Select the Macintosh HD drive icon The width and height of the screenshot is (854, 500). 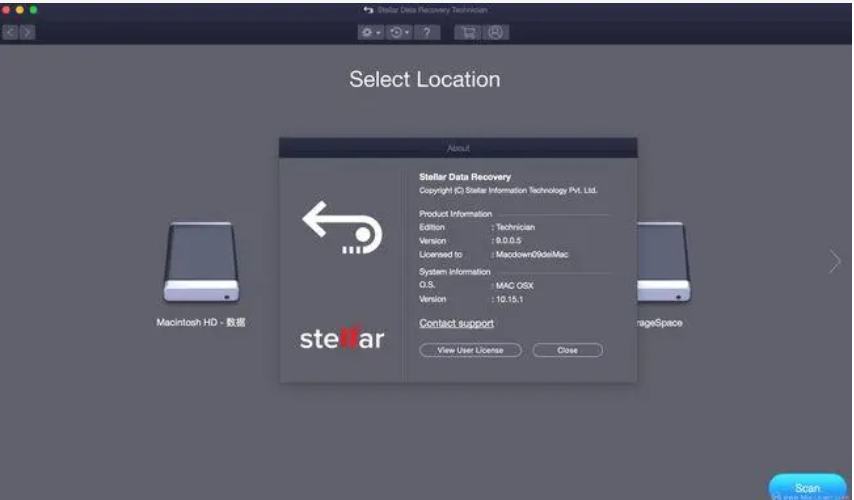coord(202,262)
